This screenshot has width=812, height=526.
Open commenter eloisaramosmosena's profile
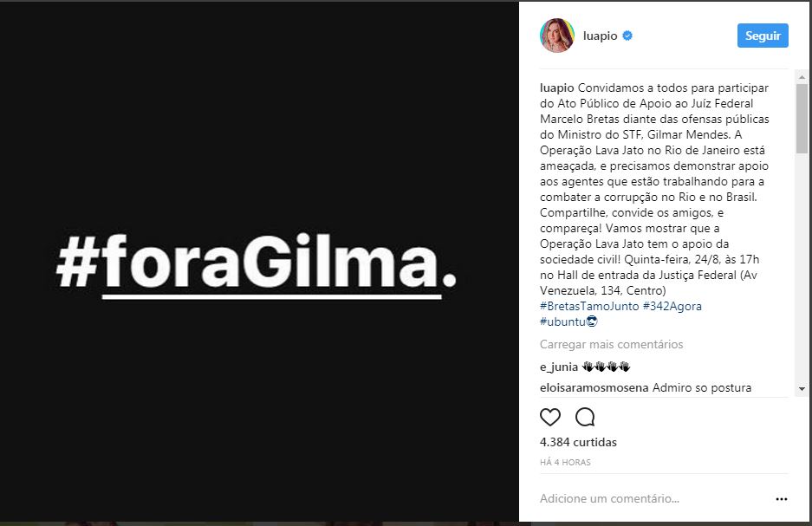coord(594,387)
